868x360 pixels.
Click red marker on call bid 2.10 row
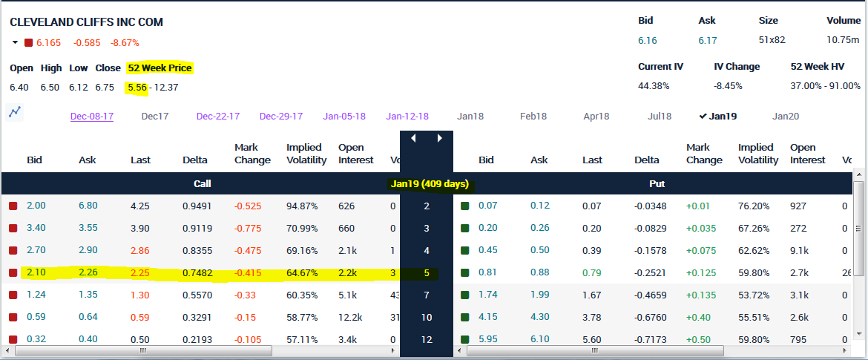13,272
